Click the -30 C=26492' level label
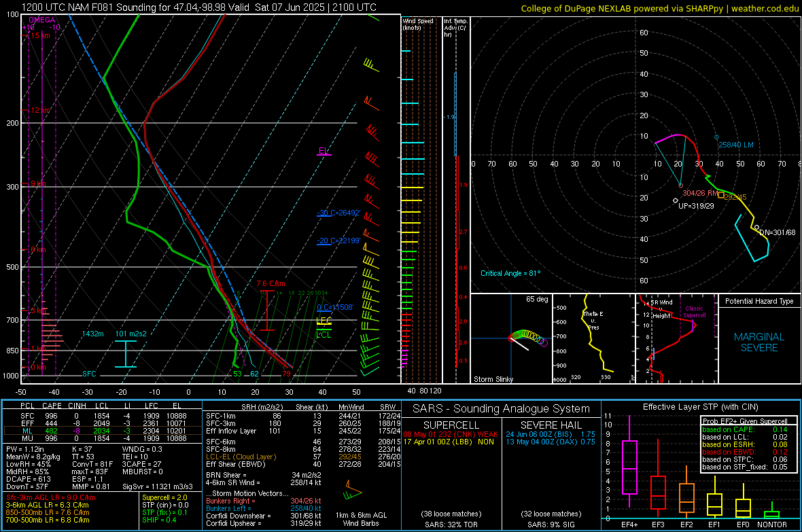The image size is (802, 532). point(338,213)
